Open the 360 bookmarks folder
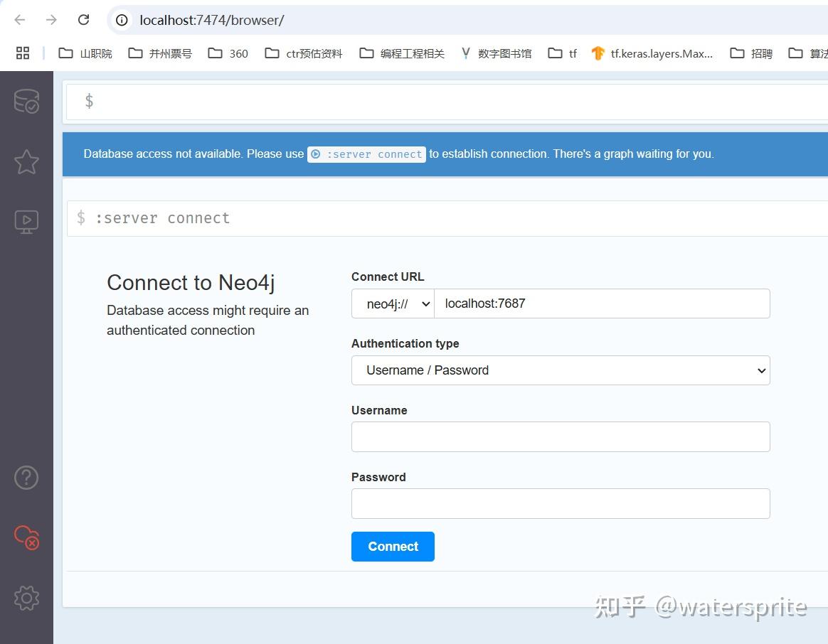Screen dimensions: 828x644 [228, 53]
